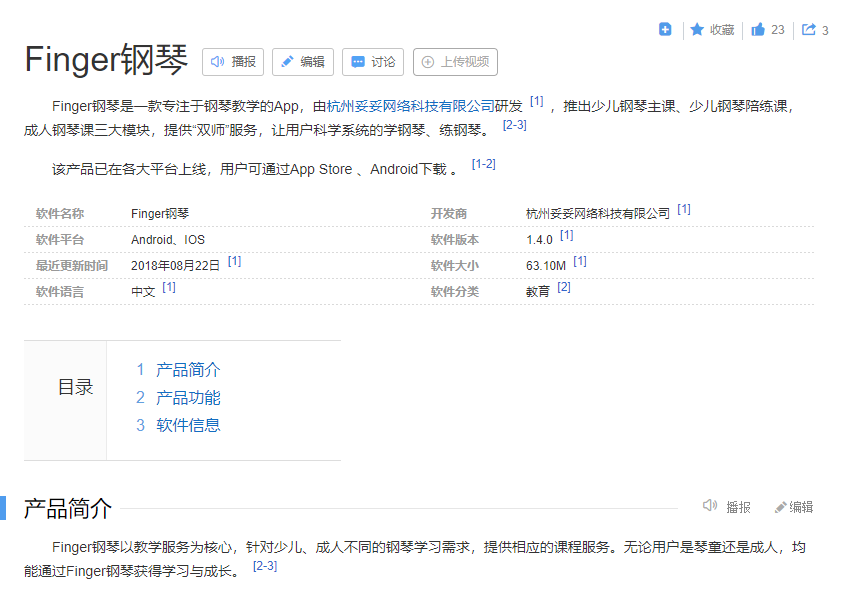Jump to 产品功能 in the 目录 contents
841x602 pixels.
(188, 398)
